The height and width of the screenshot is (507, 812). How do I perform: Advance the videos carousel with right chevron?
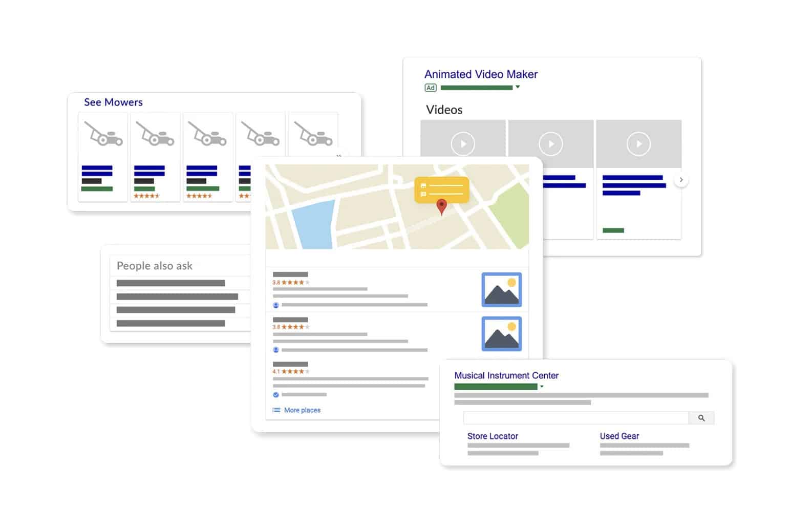(681, 180)
